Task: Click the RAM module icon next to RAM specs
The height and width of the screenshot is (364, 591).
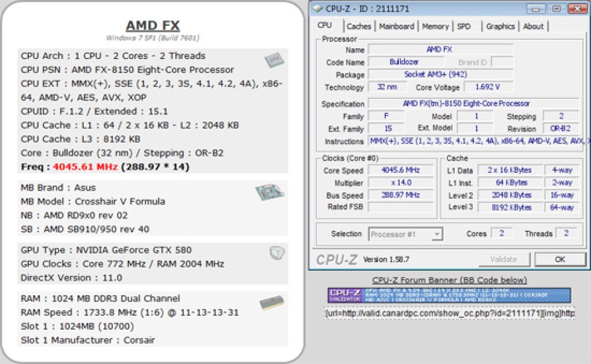Action: [x=271, y=301]
